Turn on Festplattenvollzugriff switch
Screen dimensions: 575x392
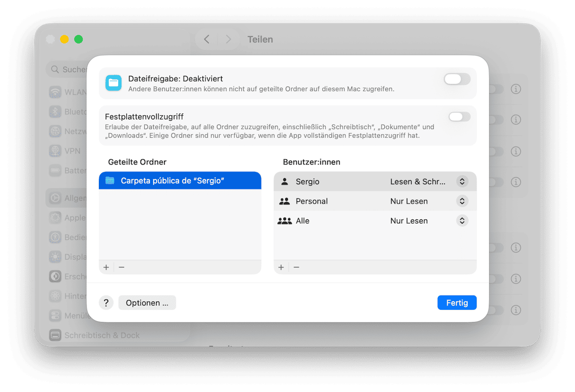click(x=460, y=117)
